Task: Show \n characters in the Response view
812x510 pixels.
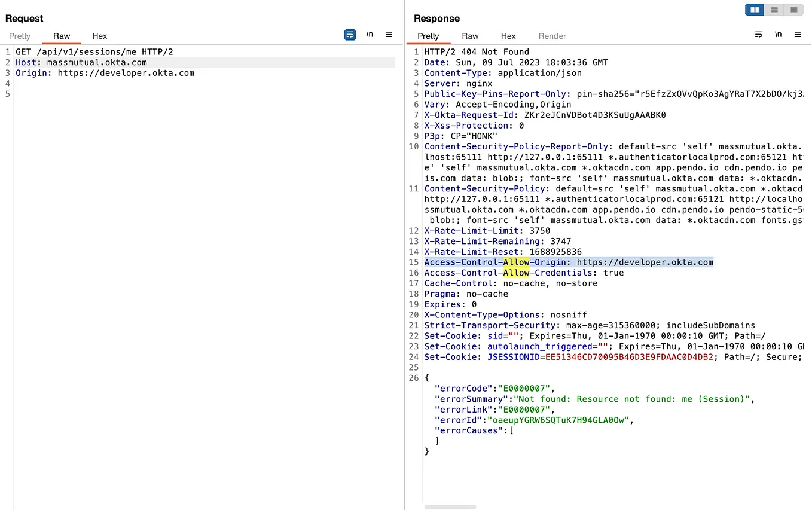Action: pos(778,35)
